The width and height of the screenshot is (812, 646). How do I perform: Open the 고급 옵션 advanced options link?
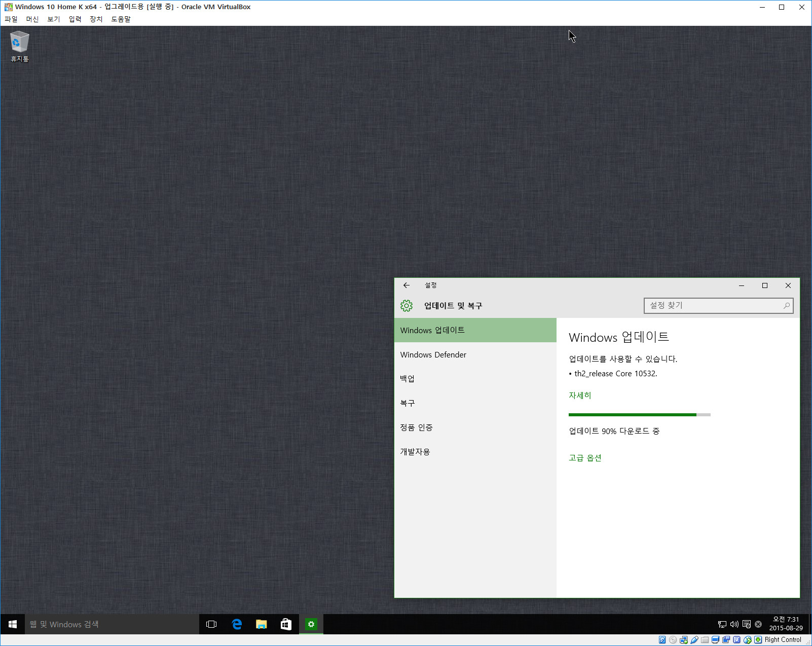(585, 458)
